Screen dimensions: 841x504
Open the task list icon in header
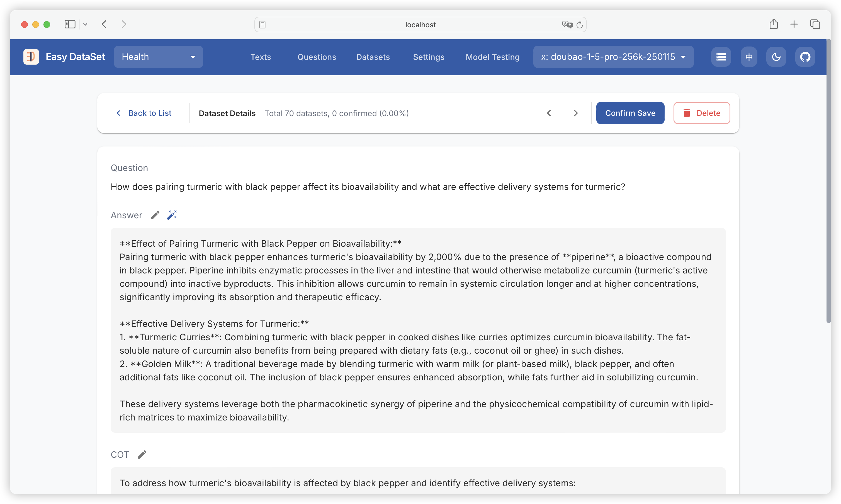tap(721, 57)
